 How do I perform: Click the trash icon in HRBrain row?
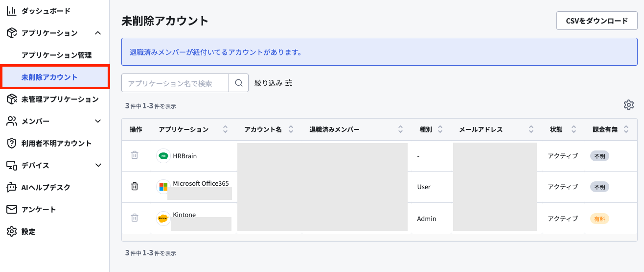point(135,155)
